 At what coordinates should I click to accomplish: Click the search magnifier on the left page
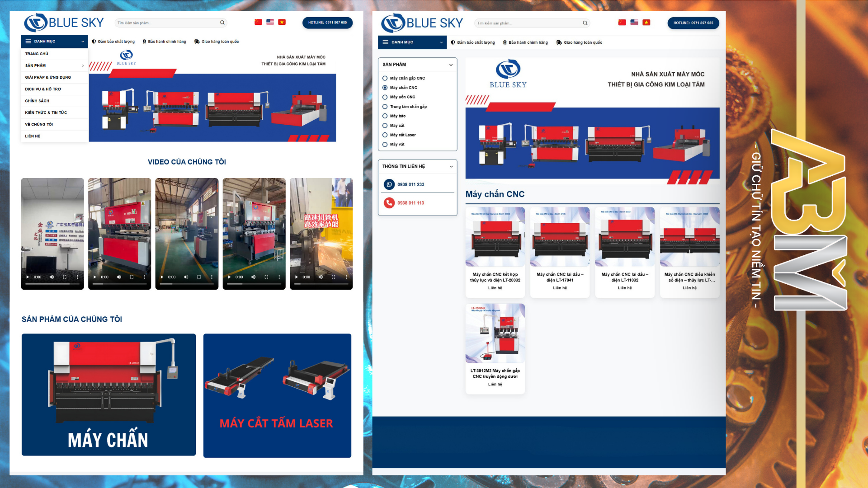(x=222, y=23)
